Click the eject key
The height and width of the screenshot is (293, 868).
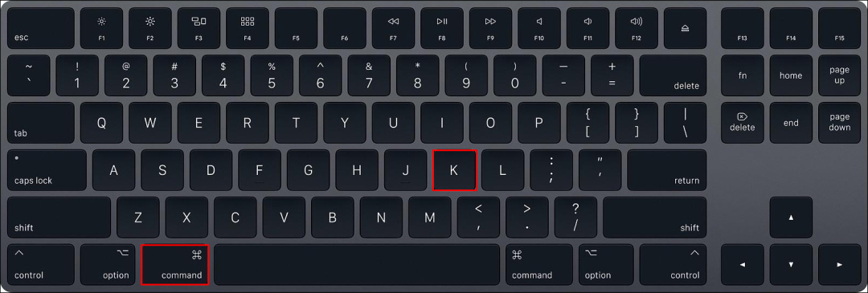coord(686,28)
